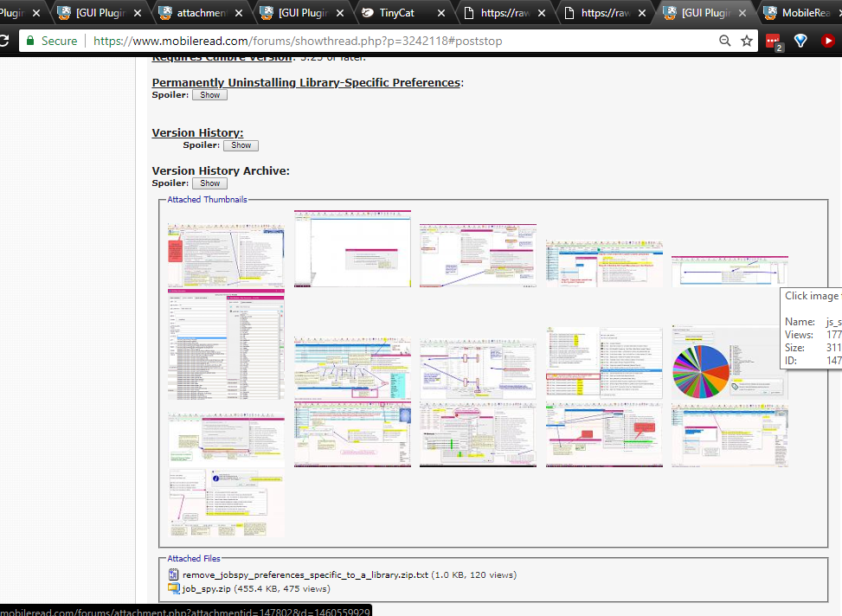Click the text-file icon beside remove_jobspy_preferences
Viewport: 842px width, 616px height.
173,574
